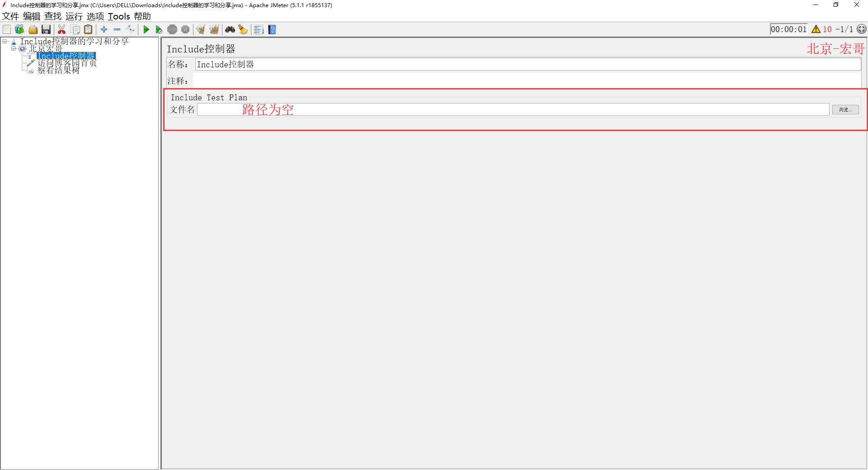Click the warning triangle log icon
The height and width of the screenshot is (470, 868).
(816, 29)
